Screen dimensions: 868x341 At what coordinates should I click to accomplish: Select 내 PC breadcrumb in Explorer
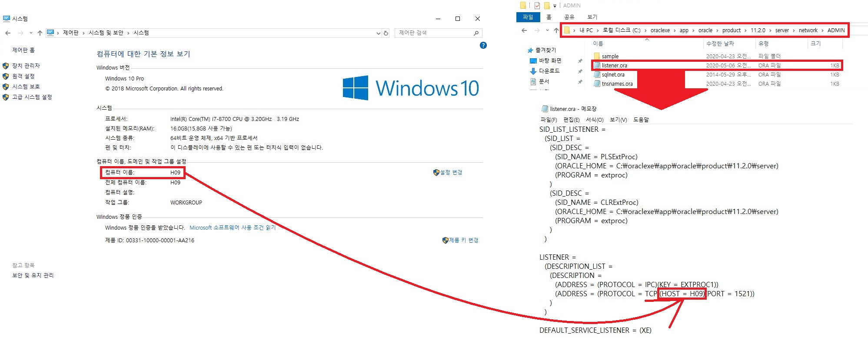pos(586,30)
